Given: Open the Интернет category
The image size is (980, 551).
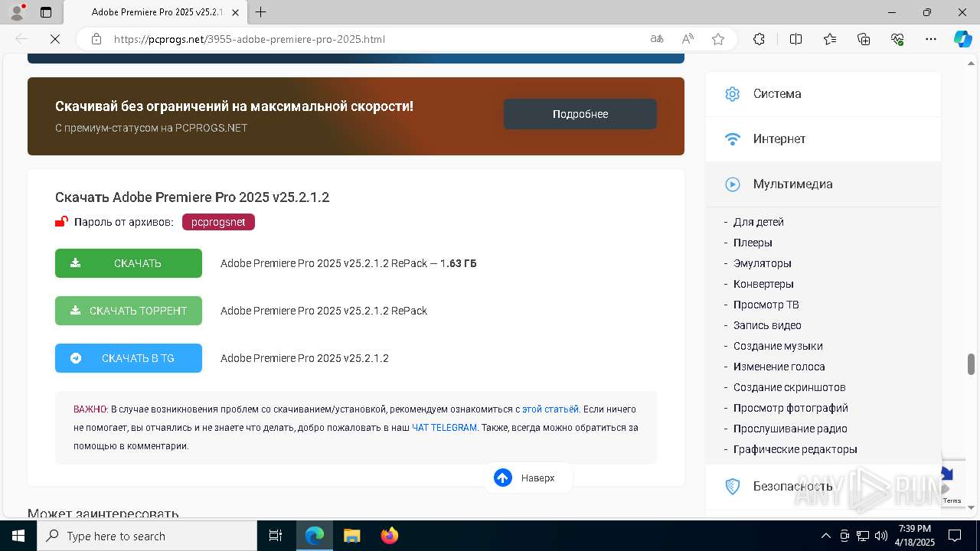Looking at the screenshot, I should point(823,139).
